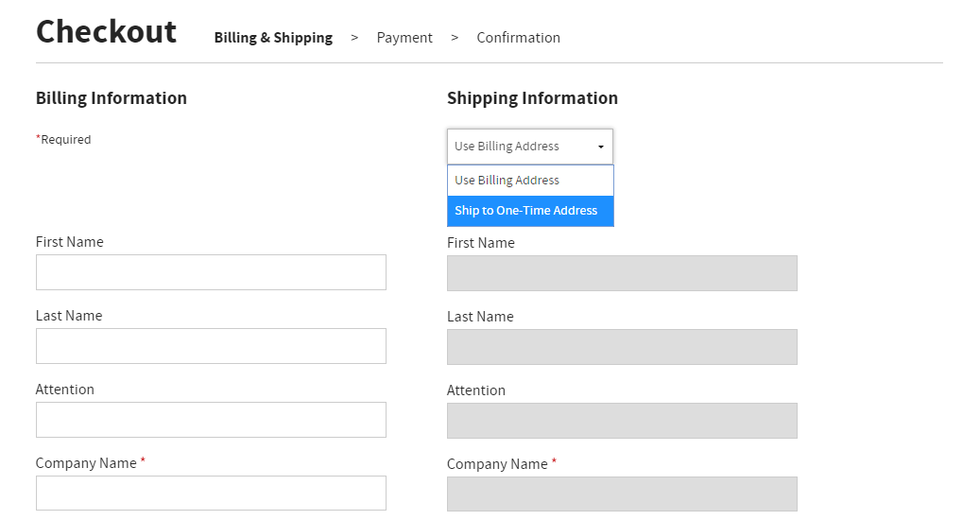This screenshot has width=980, height=520.
Task: Focus the billing First Name field
Action: [x=211, y=272]
